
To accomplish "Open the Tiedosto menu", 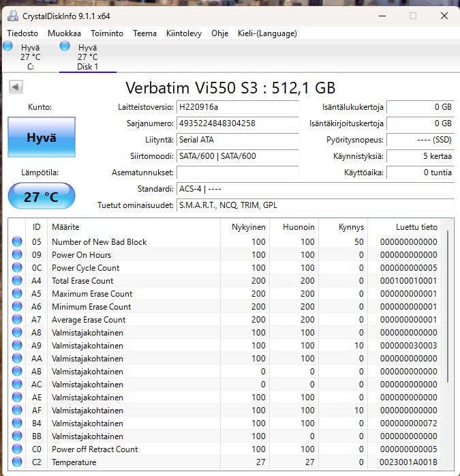I will pyautogui.click(x=22, y=33).
